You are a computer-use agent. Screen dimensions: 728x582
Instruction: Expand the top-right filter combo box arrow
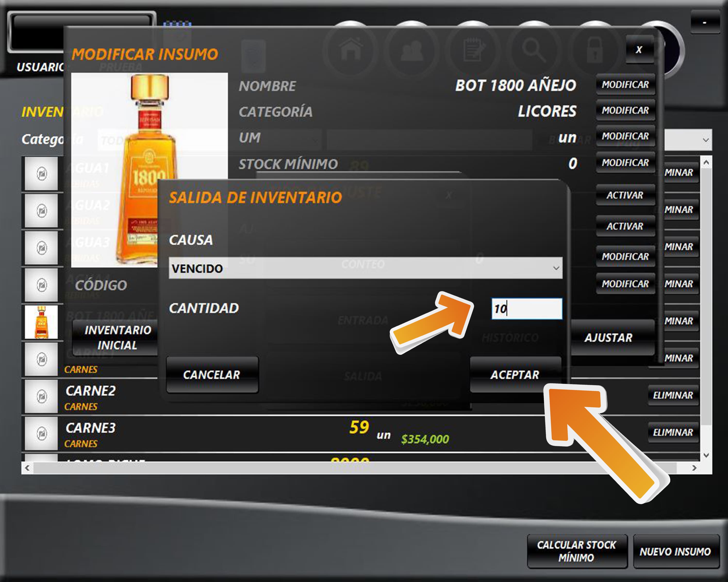(x=705, y=140)
